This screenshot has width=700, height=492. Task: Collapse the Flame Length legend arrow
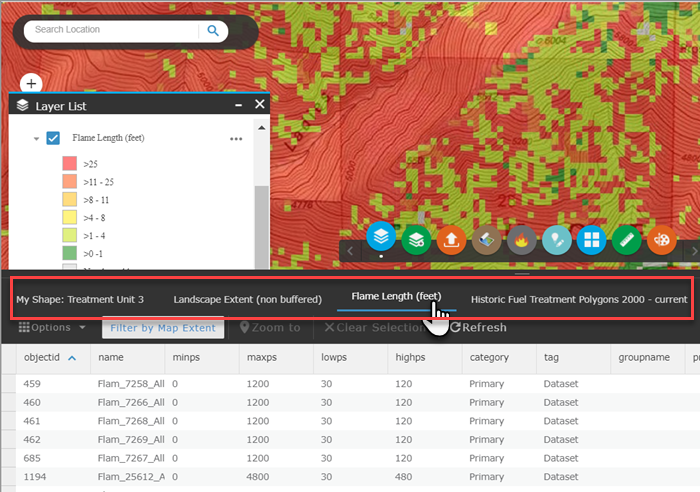pyautogui.click(x=36, y=139)
